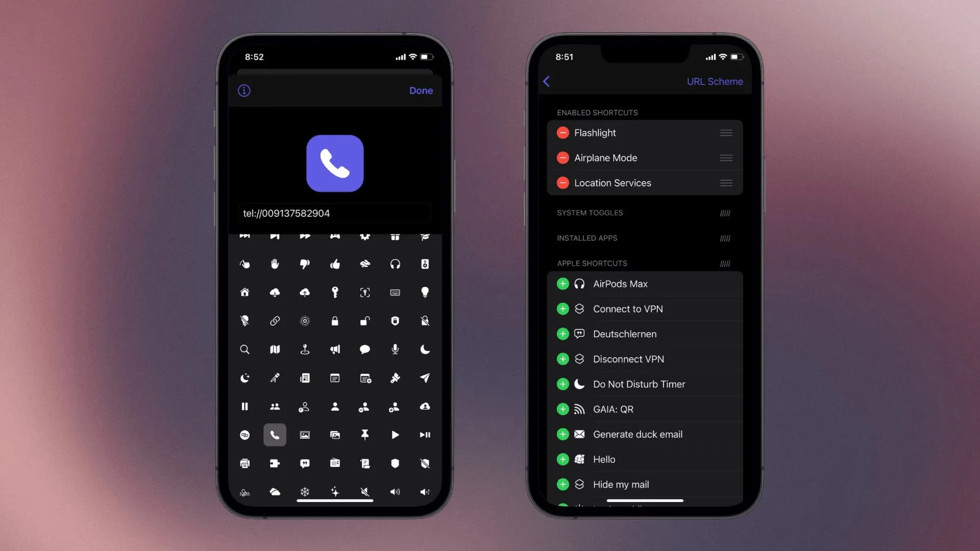
Task: Open URL Scheme settings page
Action: click(x=716, y=82)
